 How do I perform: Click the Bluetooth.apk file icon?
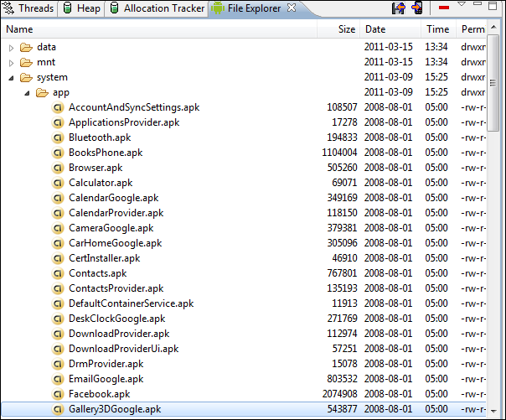coord(58,137)
